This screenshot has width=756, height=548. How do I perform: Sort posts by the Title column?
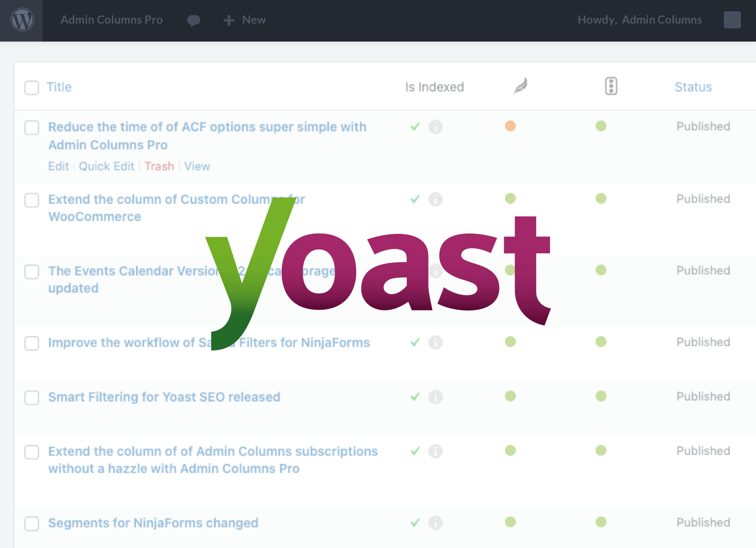(x=59, y=87)
